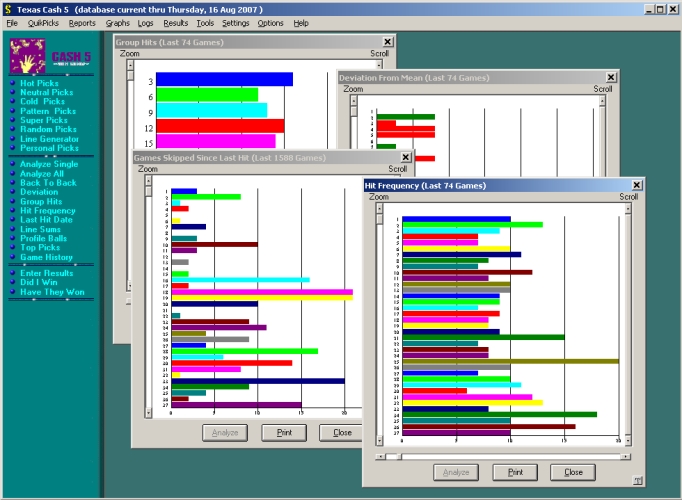Open the QuikPicks menu
The height and width of the screenshot is (500, 682).
click(43, 23)
